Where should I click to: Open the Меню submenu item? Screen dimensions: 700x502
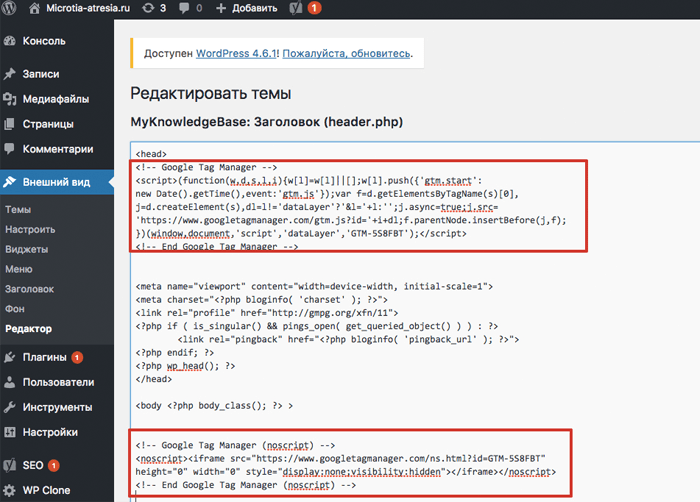tap(19, 269)
